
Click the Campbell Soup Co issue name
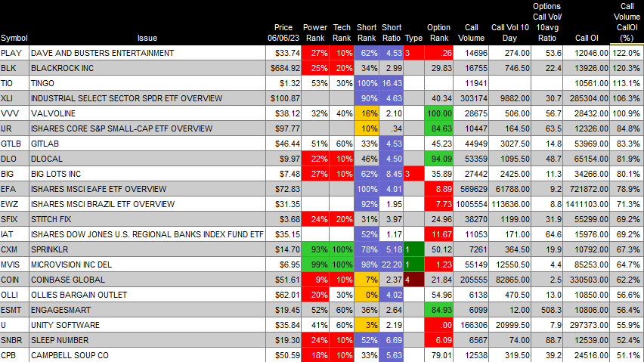70,355
